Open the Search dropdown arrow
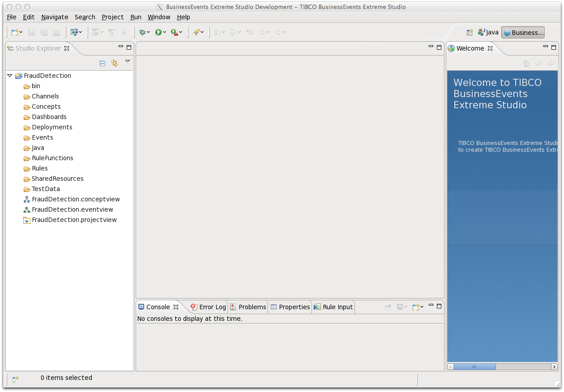Screen dimensions: 564x392 [x=202, y=32]
